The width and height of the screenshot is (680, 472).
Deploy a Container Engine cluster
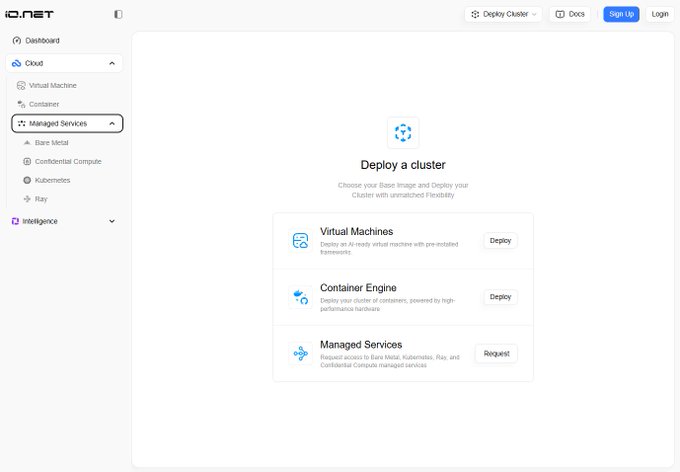tap(500, 297)
